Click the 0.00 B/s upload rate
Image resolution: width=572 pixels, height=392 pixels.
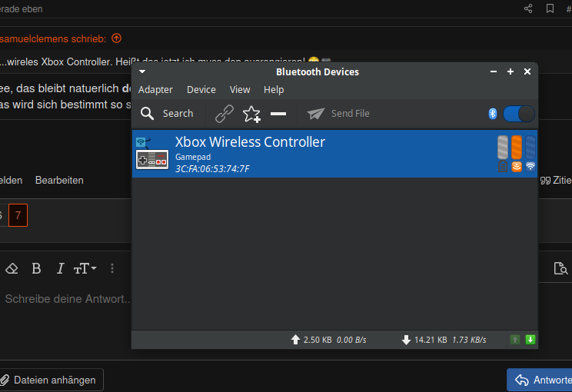tap(351, 340)
